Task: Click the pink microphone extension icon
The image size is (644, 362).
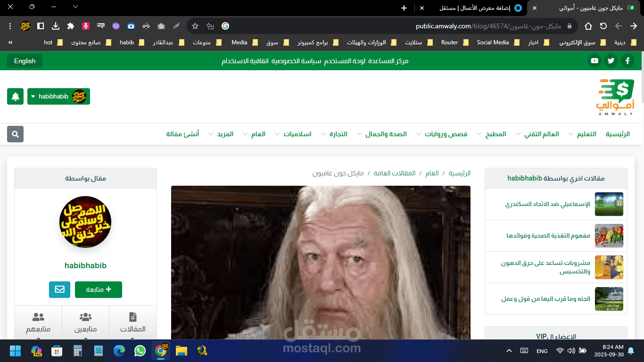Action: pyautogui.click(x=86, y=26)
